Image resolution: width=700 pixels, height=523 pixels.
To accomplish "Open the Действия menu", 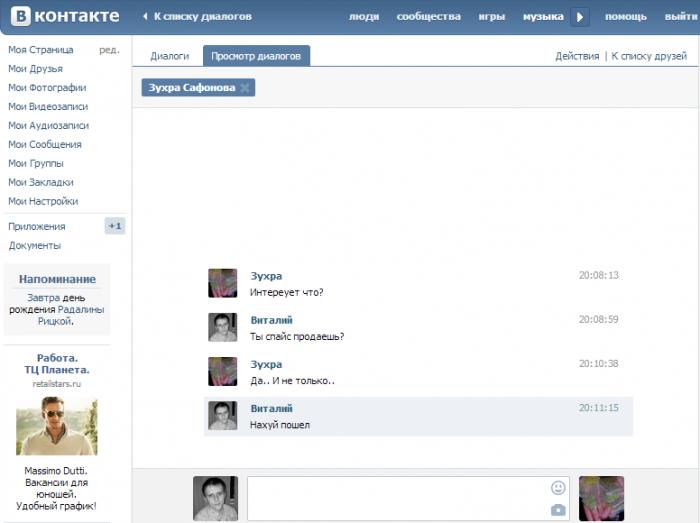I will pyautogui.click(x=577, y=56).
